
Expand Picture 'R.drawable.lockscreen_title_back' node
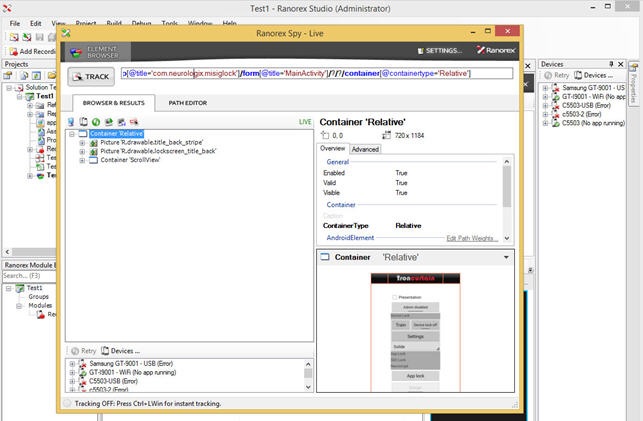(x=82, y=151)
